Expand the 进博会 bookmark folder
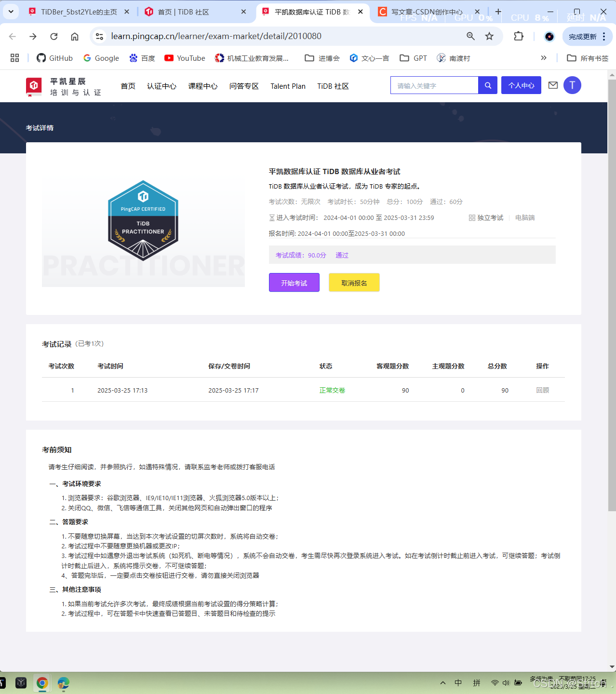The height and width of the screenshot is (694, 616). (322, 58)
